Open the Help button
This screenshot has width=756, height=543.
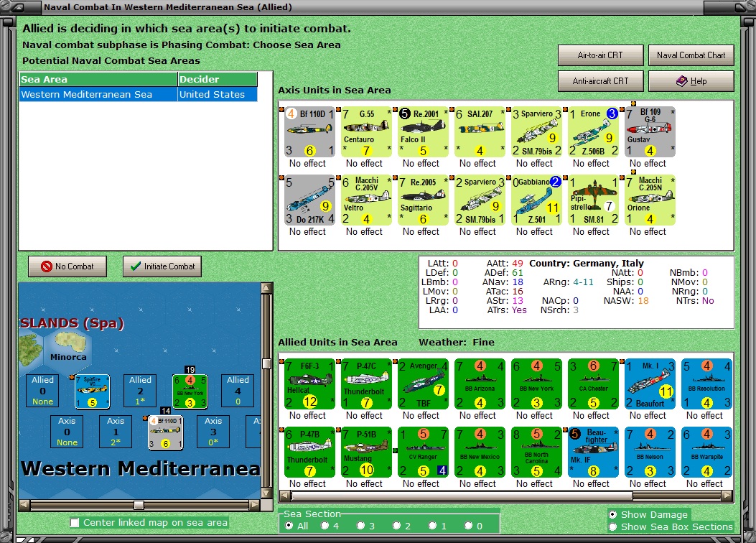pyautogui.click(x=691, y=81)
